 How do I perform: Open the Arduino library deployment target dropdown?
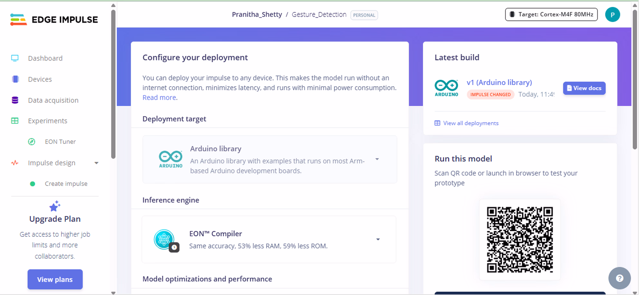tap(377, 159)
